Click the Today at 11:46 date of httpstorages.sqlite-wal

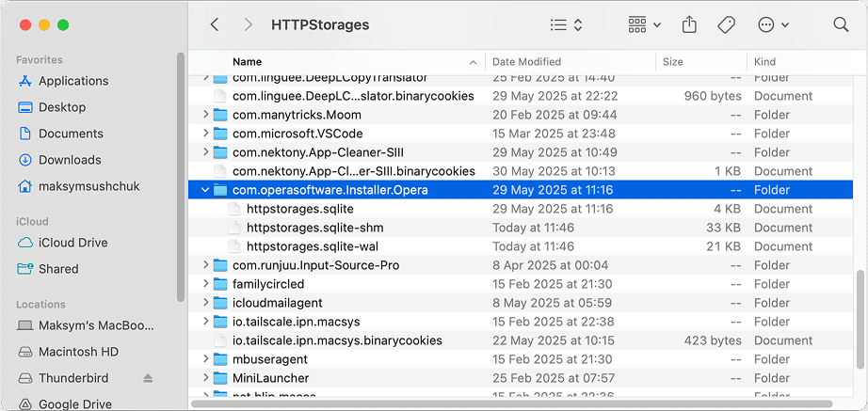pos(533,246)
